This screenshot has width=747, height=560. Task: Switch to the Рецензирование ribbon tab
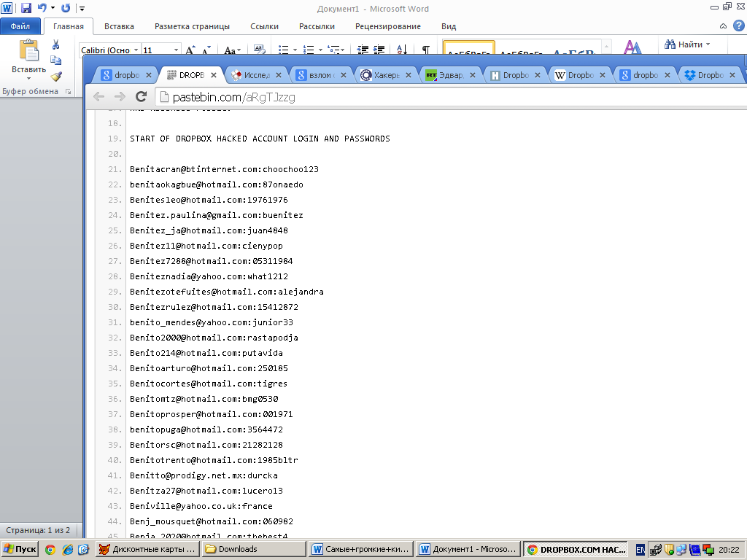coord(388,27)
